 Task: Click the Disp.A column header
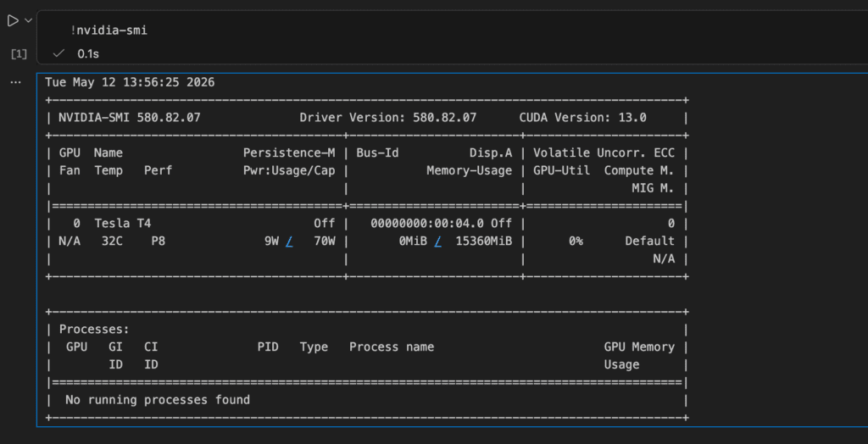(x=491, y=153)
